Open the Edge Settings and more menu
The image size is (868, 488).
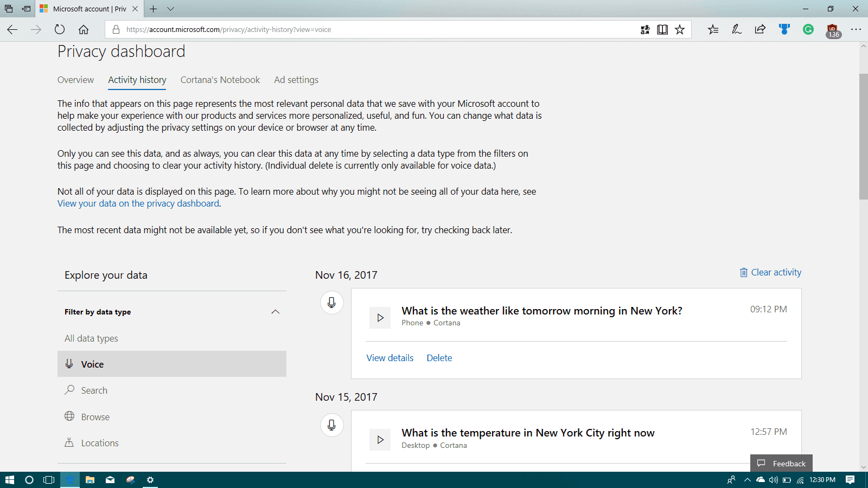[x=856, y=30]
